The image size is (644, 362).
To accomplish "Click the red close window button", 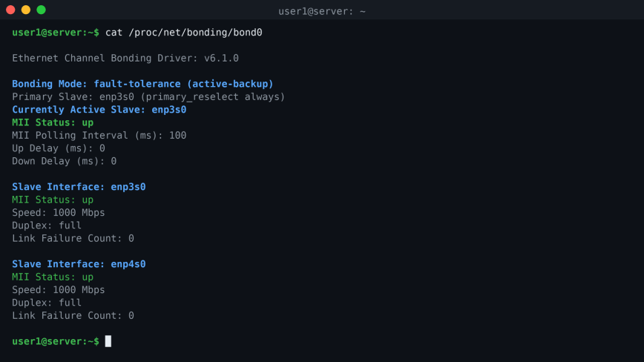I will (x=10, y=10).
